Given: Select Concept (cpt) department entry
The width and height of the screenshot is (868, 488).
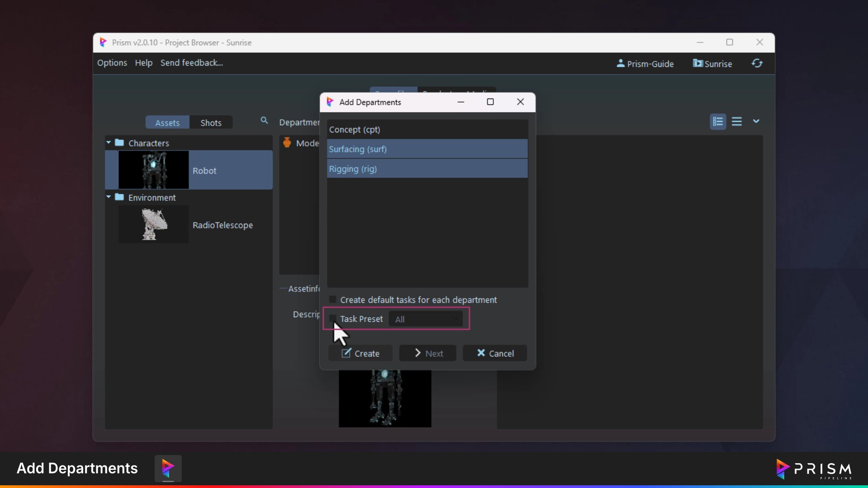Looking at the screenshot, I should point(427,130).
